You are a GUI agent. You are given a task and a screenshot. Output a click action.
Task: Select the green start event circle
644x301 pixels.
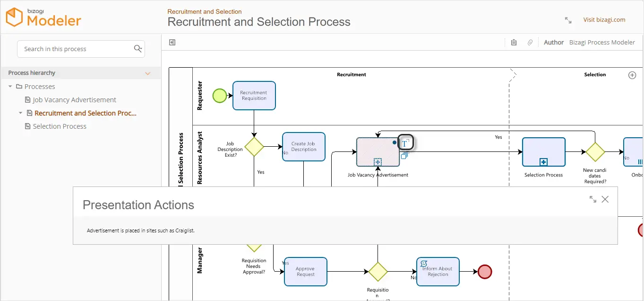[x=220, y=96]
